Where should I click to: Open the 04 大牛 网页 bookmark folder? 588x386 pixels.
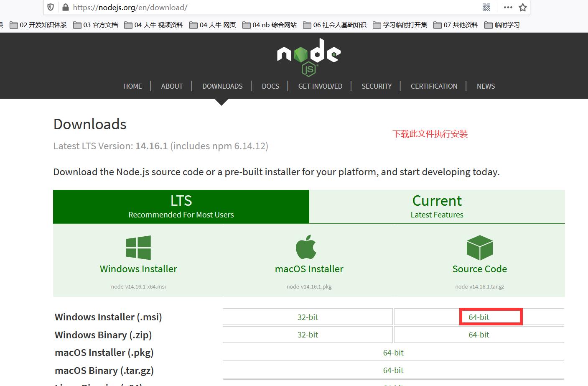[x=213, y=25]
